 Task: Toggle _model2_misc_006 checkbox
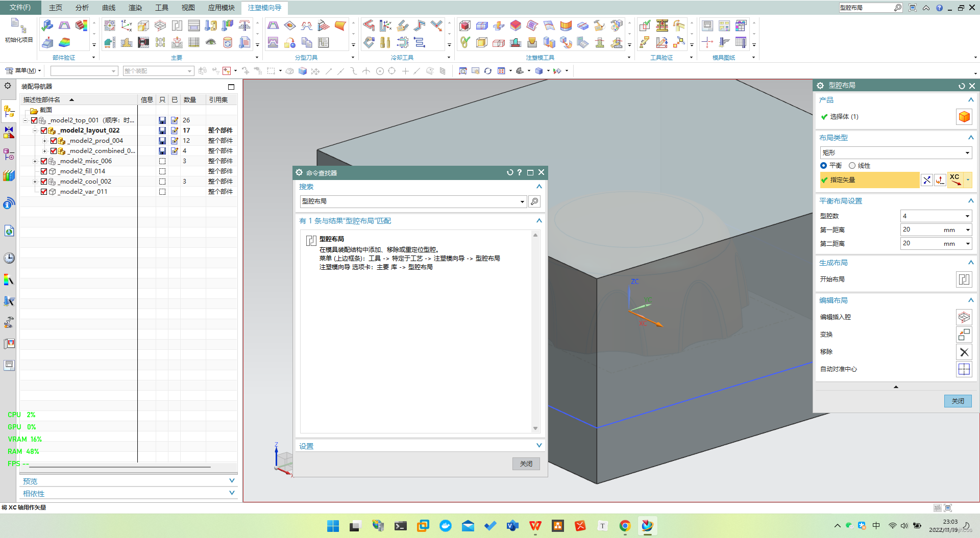pos(44,161)
